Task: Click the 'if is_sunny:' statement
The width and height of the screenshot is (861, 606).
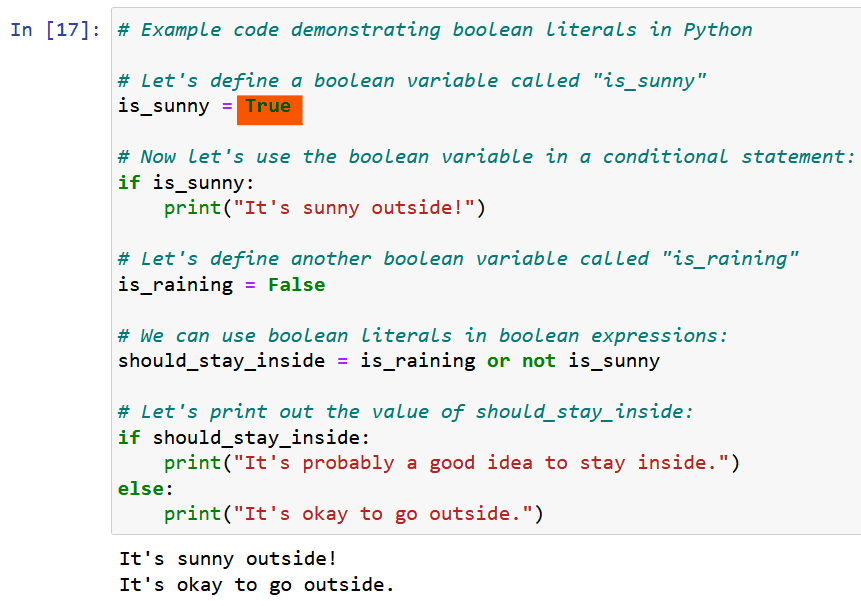Action: point(186,183)
